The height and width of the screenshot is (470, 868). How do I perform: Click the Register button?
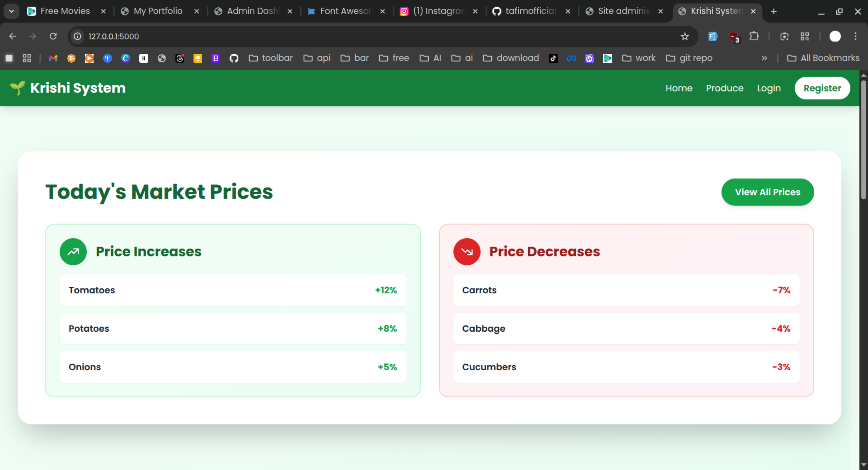822,88
